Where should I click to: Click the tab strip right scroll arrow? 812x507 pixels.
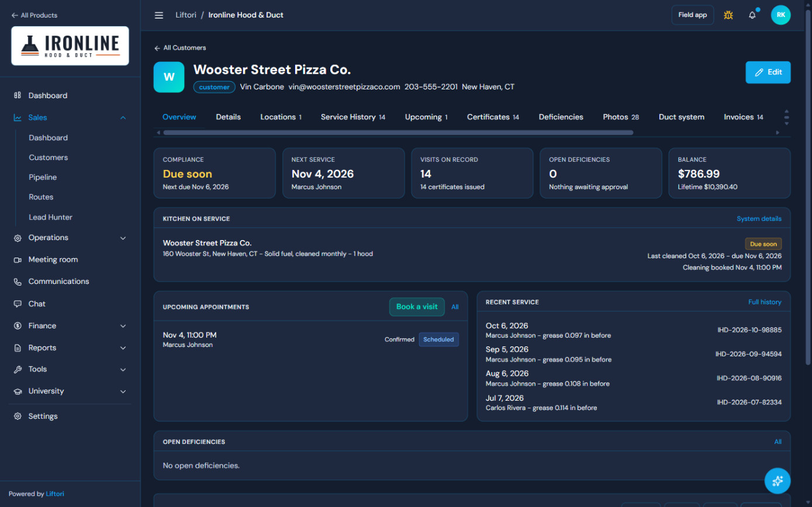click(778, 133)
